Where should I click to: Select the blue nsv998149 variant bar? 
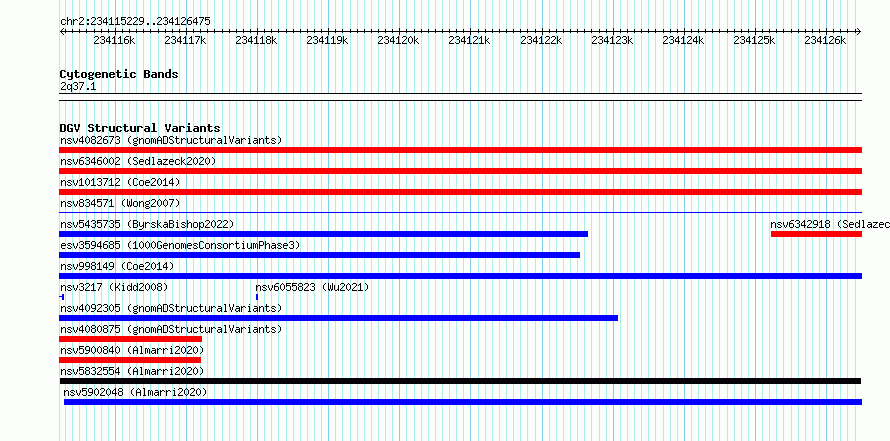(460, 276)
